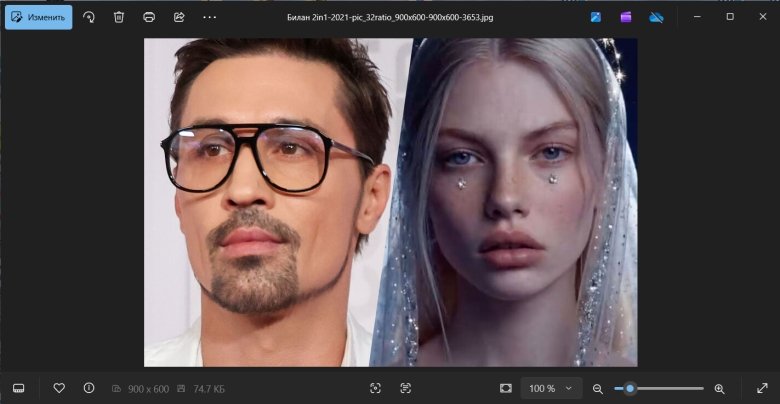Viewport: 780px width, 404px height.
Task: Show file info with the info icon
Action: 89,388
